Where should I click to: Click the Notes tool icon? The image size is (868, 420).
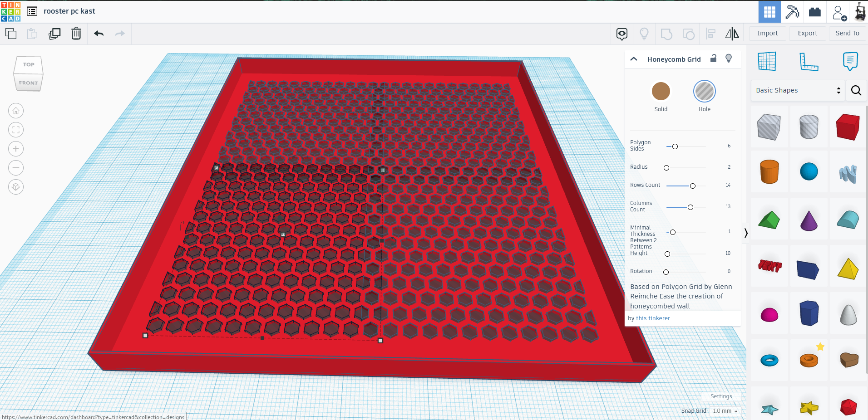tap(850, 62)
